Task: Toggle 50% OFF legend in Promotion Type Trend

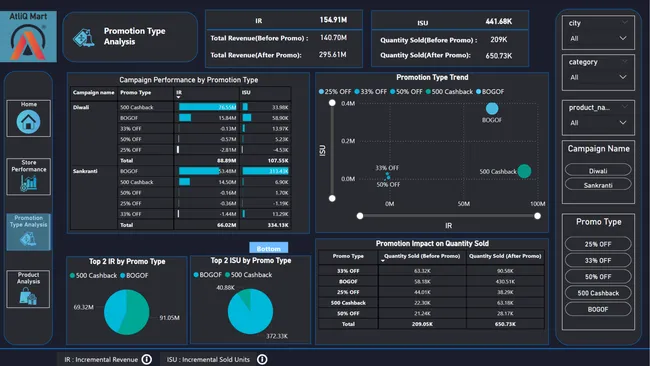Action: pos(406,92)
